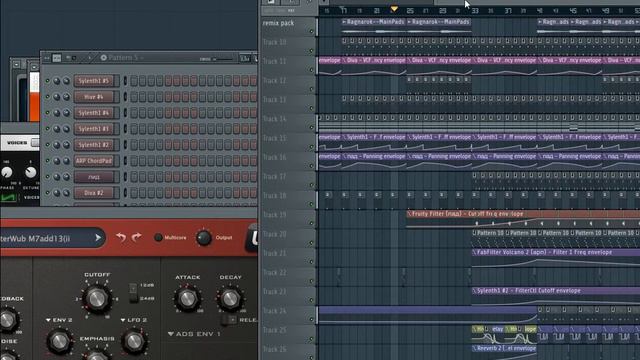Image resolution: width=640 pixels, height=360 pixels.
Task: Open clip menu of Reeverb 2 envelope clip
Action: 474,349
